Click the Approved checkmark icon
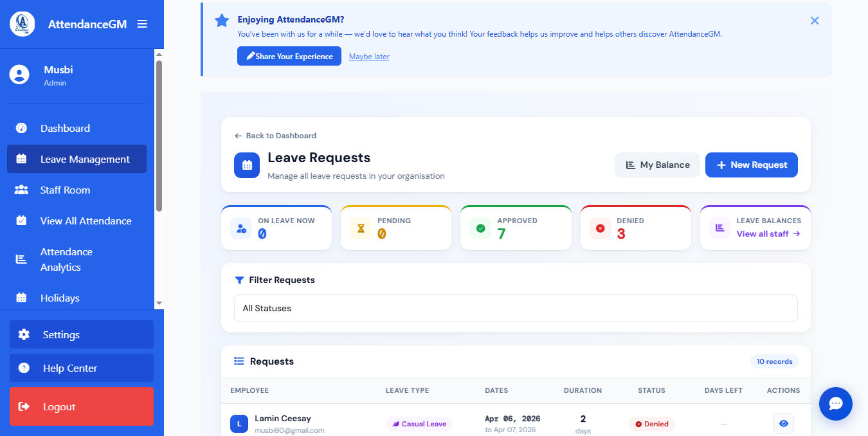Image resolution: width=868 pixels, height=436 pixels. click(x=480, y=228)
